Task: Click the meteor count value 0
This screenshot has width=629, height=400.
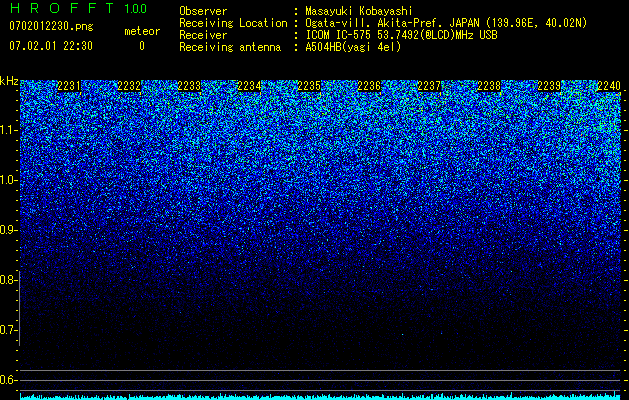Action: coord(142,46)
